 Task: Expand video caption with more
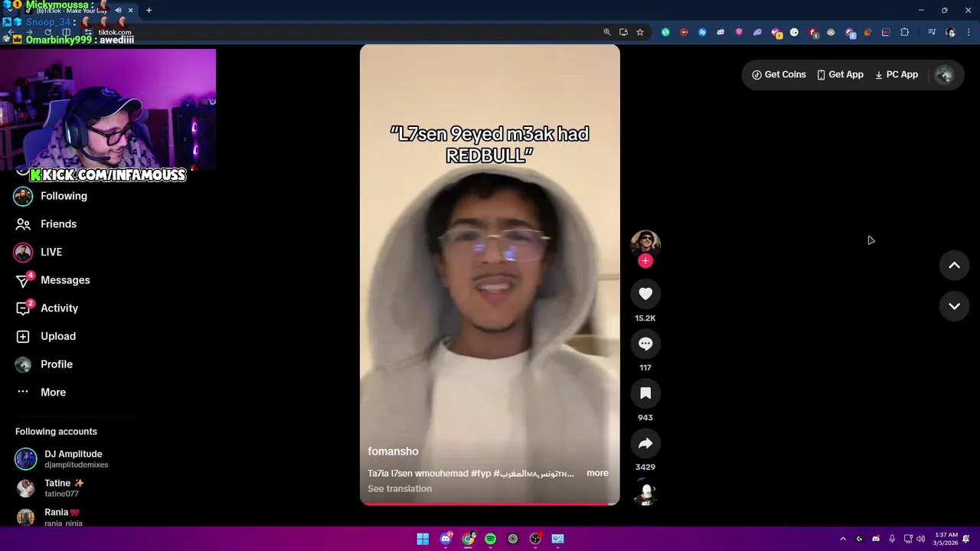(x=597, y=473)
